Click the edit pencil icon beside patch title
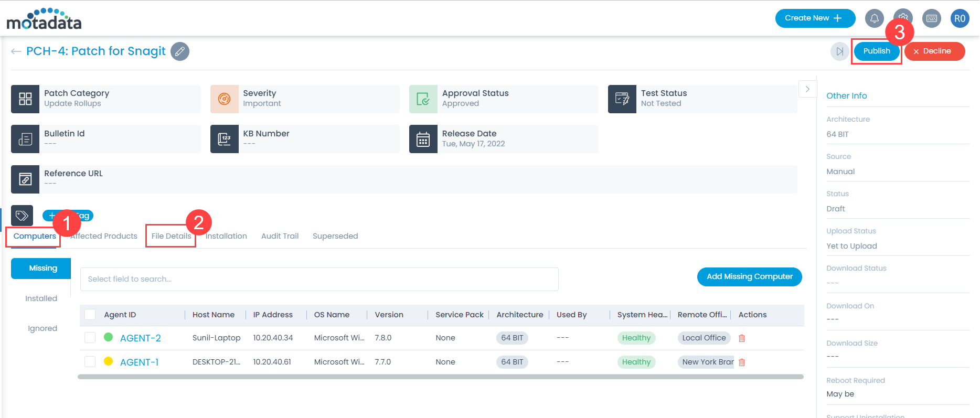 tap(180, 51)
